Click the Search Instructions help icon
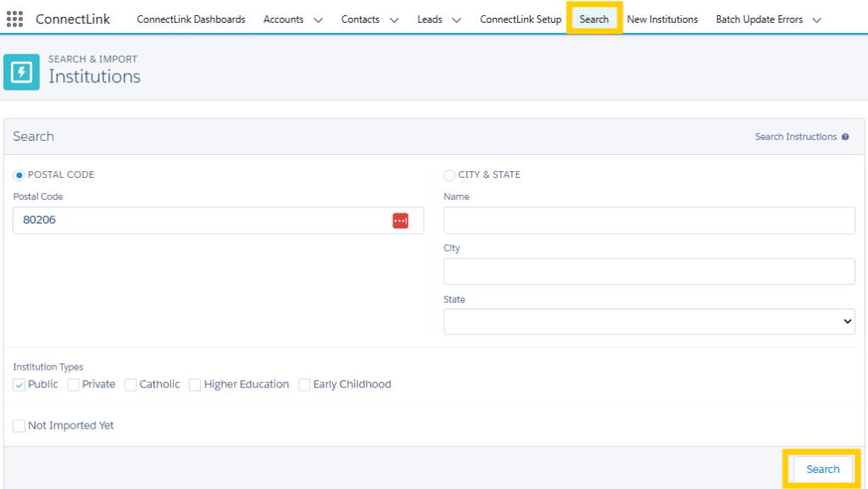This screenshot has height=489, width=868. [845, 137]
